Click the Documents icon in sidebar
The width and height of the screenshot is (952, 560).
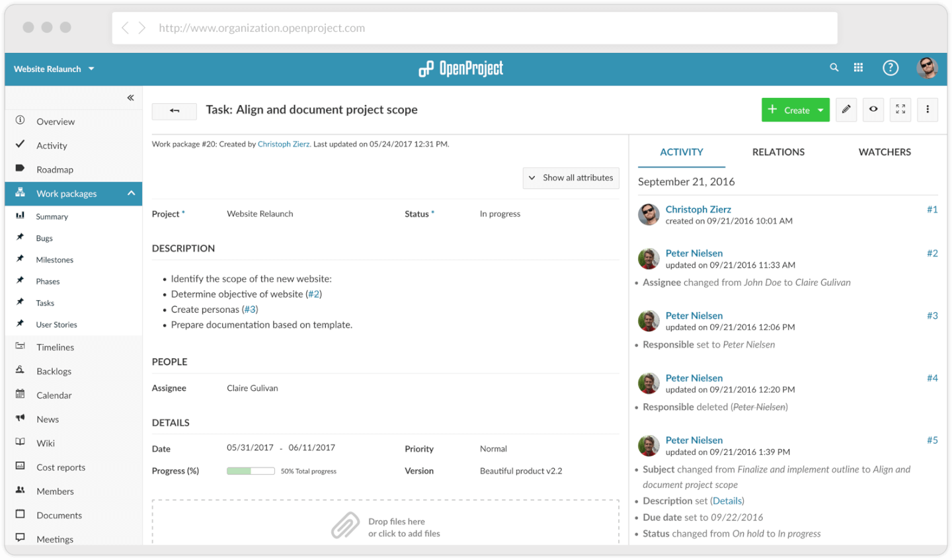pyautogui.click(x=20, y=514)
